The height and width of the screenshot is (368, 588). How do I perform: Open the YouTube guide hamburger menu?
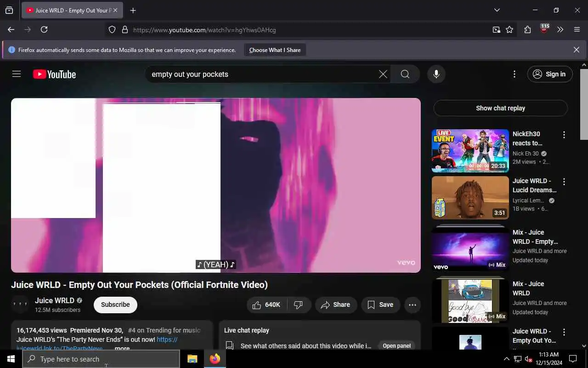point(17,74)
